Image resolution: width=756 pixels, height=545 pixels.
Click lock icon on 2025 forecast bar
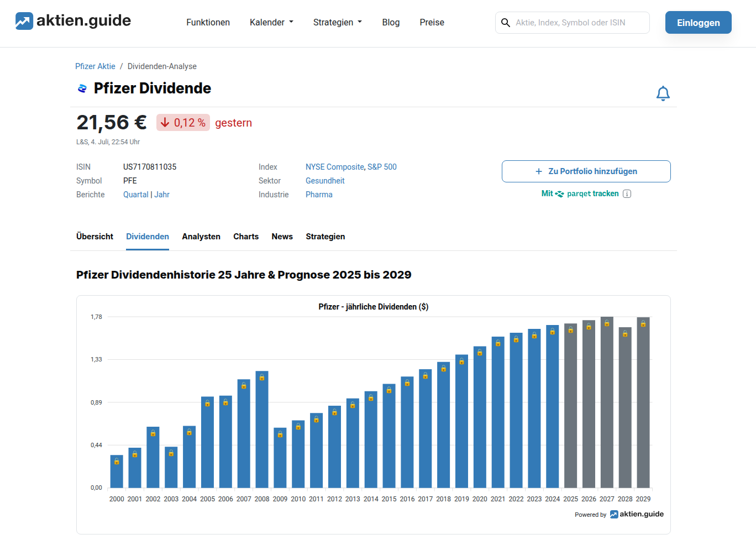(x=570, y=329)
